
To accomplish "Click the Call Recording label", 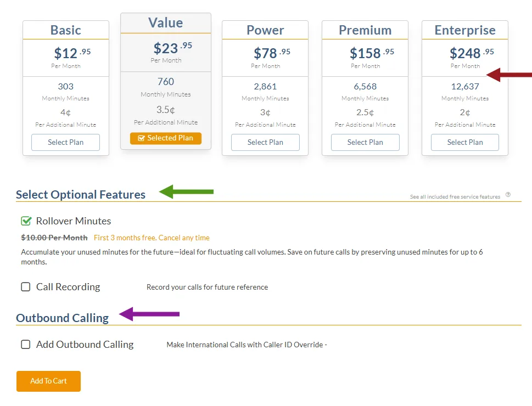I will (68, 287).
